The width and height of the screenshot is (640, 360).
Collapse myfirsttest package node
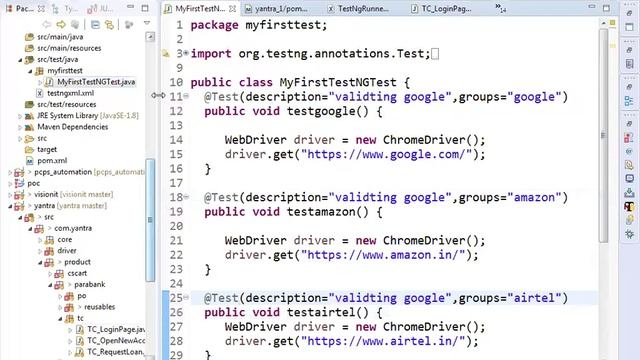[x=30, y=71]
